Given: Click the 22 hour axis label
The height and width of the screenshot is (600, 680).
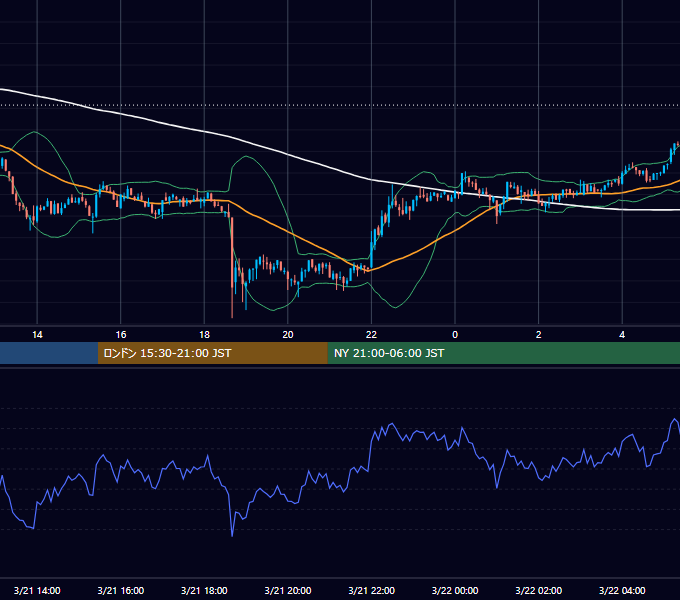Looking at the screenshot, I should click(x=371, y=335).
